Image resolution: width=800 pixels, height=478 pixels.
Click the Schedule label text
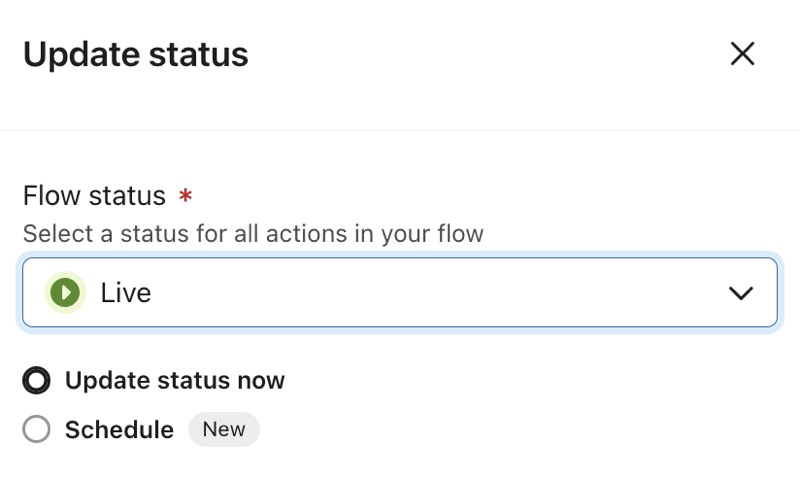[x=119, y=430]
